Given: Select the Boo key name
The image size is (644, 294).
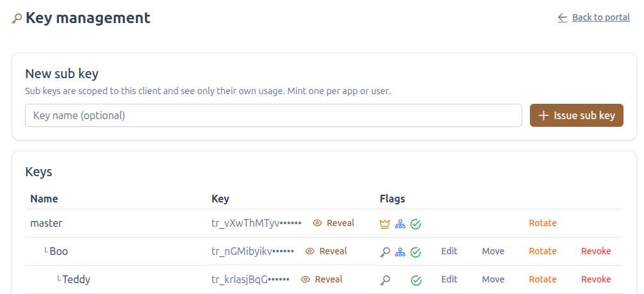Looking at the screenshot, I should (59, 251).
